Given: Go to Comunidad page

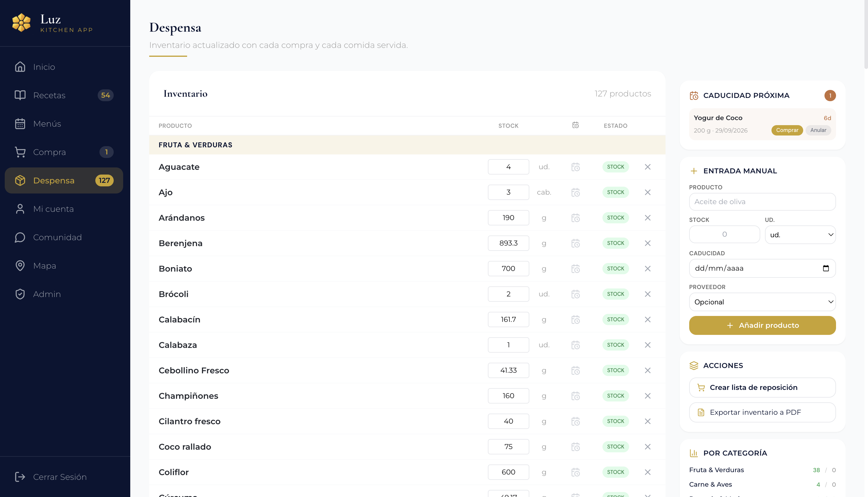Looking at the screenshot, I should (x=64, y=237).
